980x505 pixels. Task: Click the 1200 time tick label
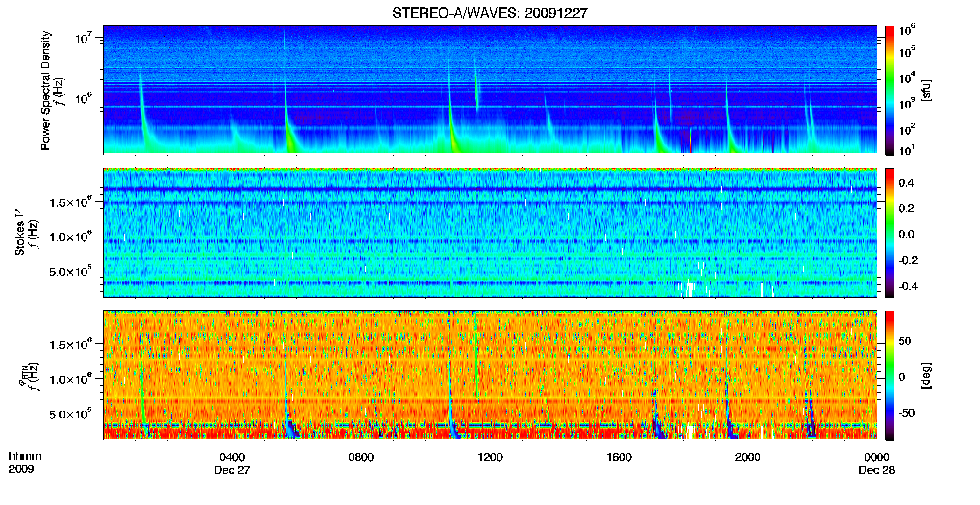coord(490,457)
